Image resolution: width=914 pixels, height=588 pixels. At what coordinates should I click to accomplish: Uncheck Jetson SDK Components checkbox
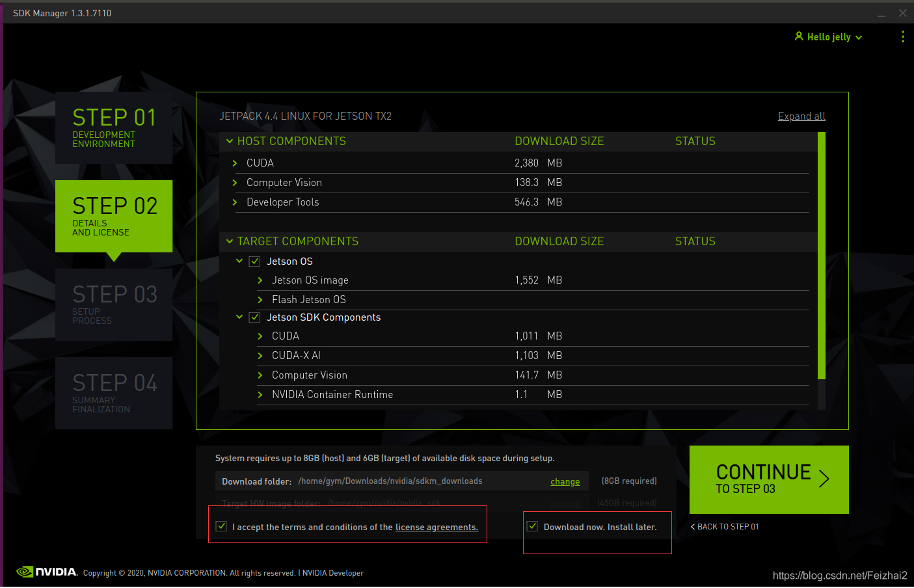pos(255,317)
